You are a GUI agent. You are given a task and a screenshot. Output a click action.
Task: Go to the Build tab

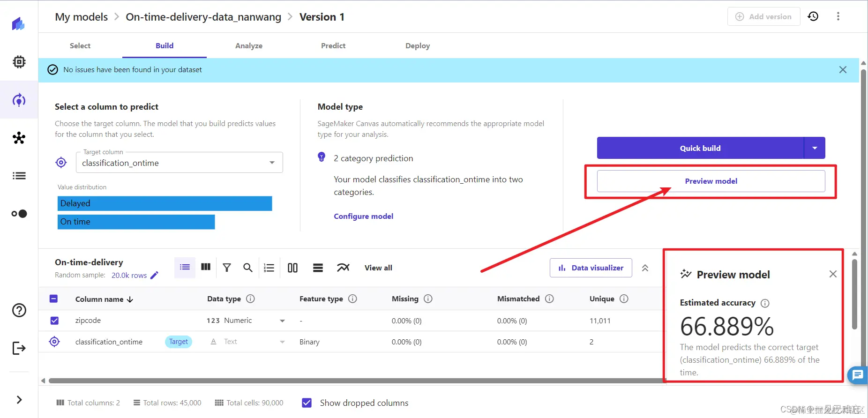click(165, 46)
